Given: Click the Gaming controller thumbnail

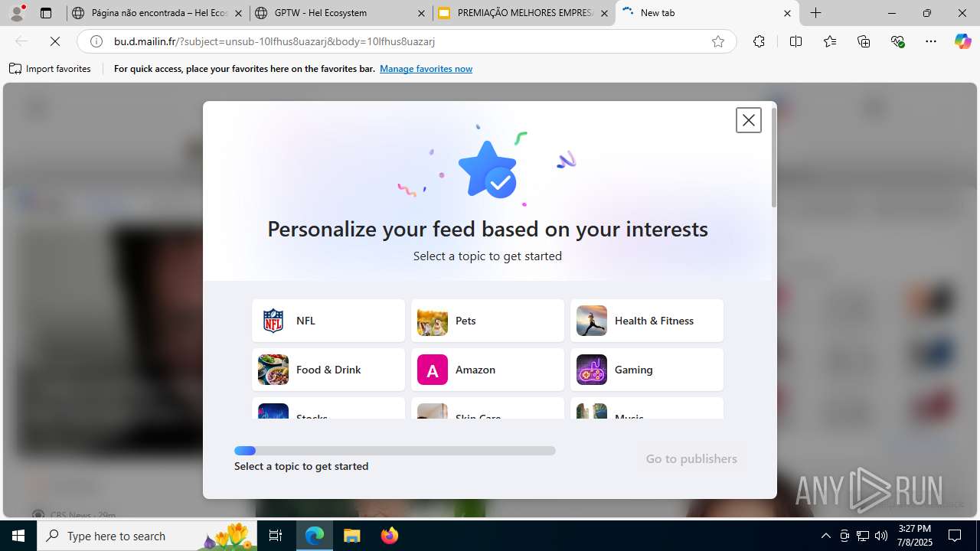Looking at the screenshot, I should 592,370.
